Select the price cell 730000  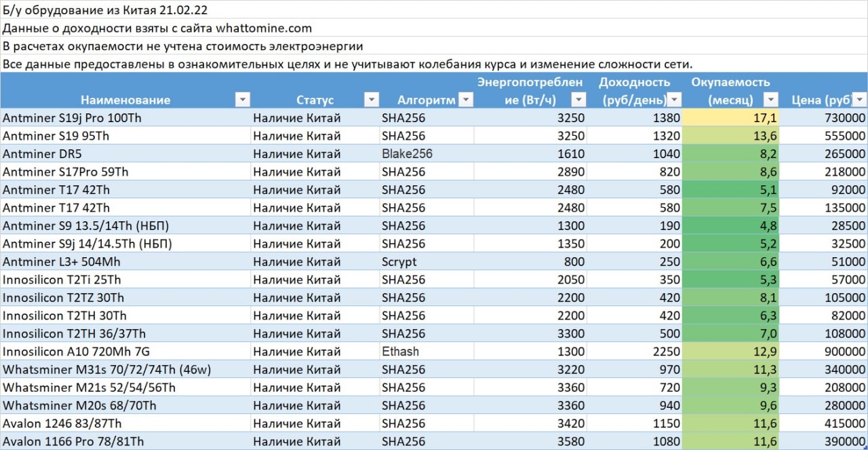823,117
